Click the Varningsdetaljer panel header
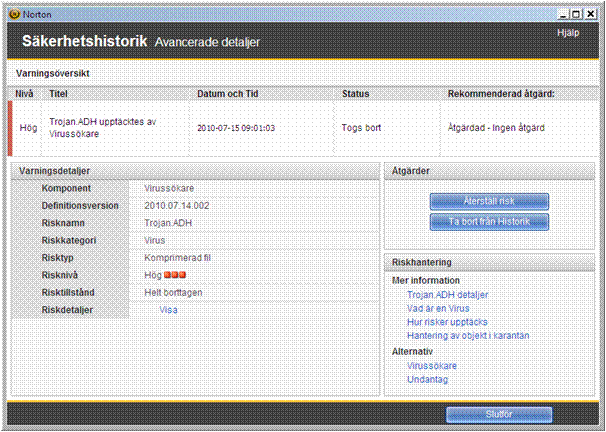The image size is (606, 432). pyautogui.click(x=196, y=171)
